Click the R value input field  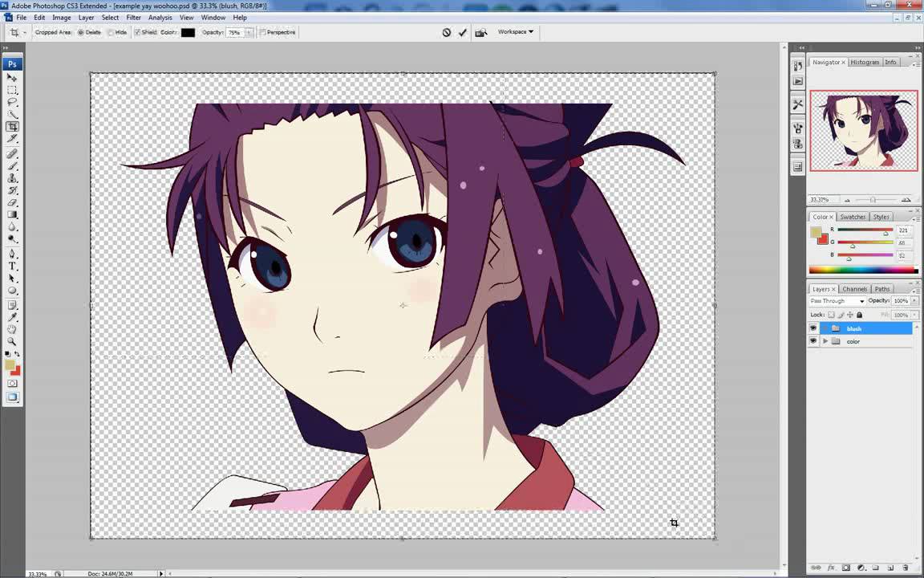[x=903, y=230]
